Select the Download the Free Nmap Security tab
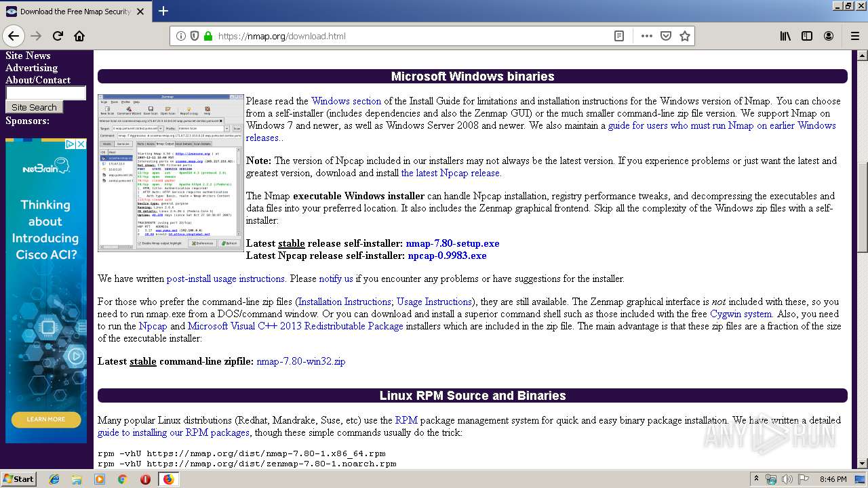This screenshot has width=868, height=488. tap(75, 12)
